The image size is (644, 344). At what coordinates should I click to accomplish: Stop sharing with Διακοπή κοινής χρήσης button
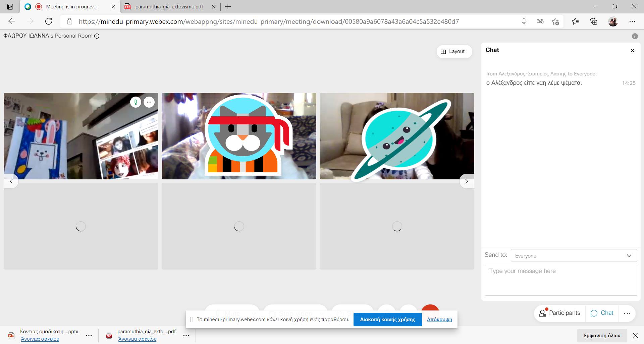point(387,320)
